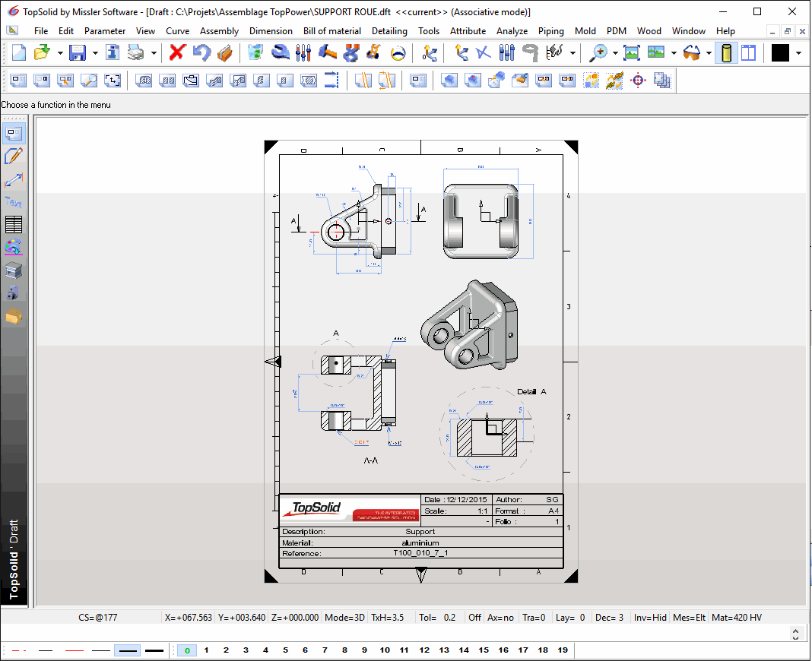The height and width of the screenshot is (661, 812).
Task: Expand the save dropdown arrow
Action: click(95, 53)
